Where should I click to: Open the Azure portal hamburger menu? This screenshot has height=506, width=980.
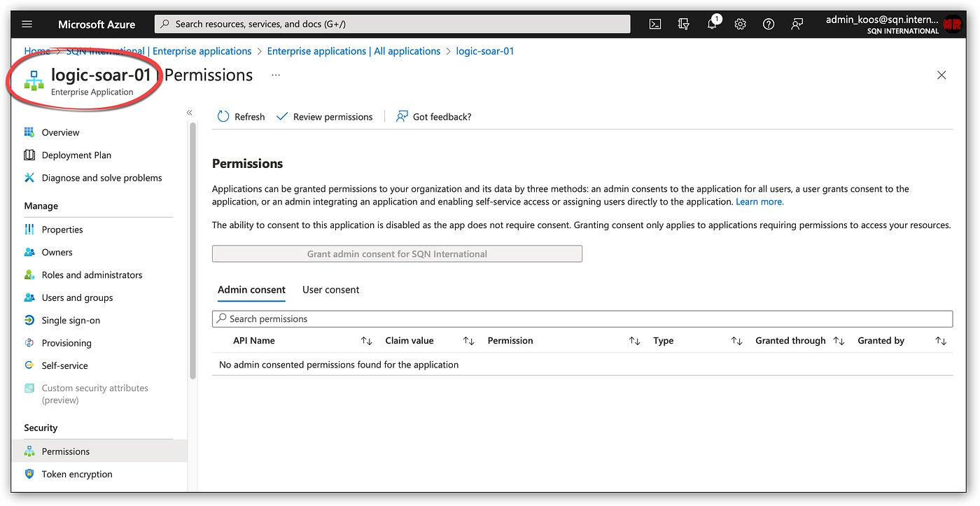(x=27, y=24)
